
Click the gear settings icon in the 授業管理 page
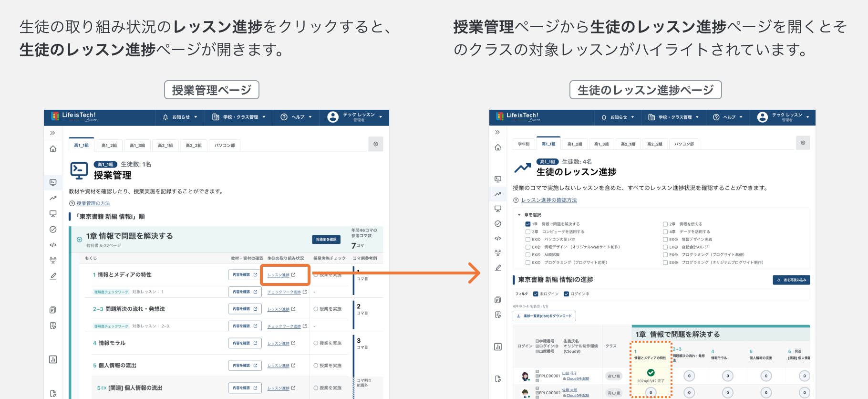click(376, 144)
